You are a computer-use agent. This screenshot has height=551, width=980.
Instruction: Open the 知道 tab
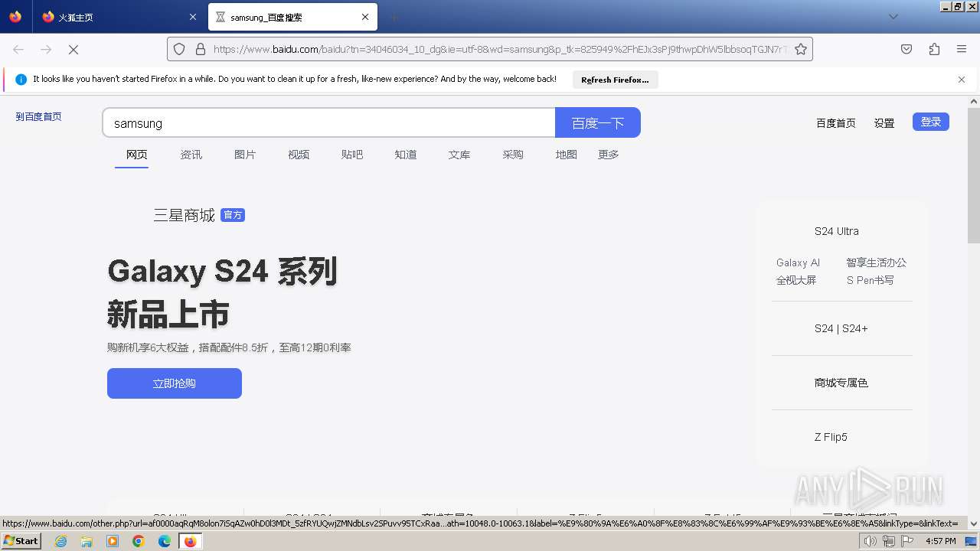(406, 155)
